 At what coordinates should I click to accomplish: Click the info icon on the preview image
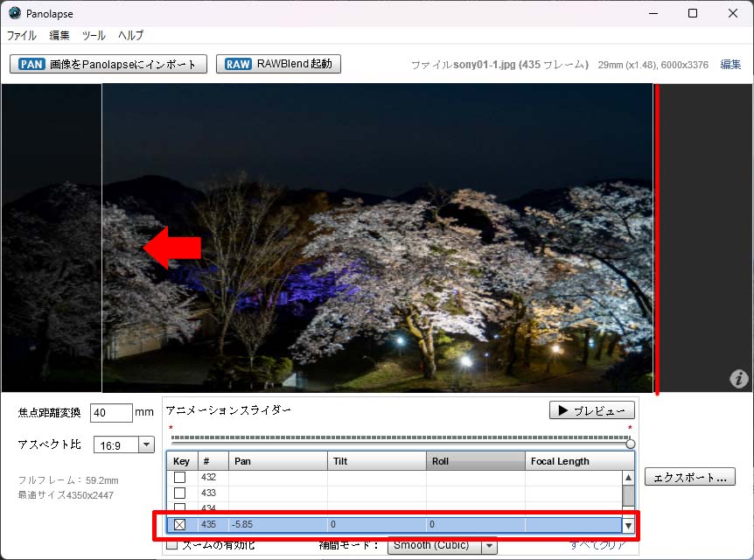pos(739,379)
